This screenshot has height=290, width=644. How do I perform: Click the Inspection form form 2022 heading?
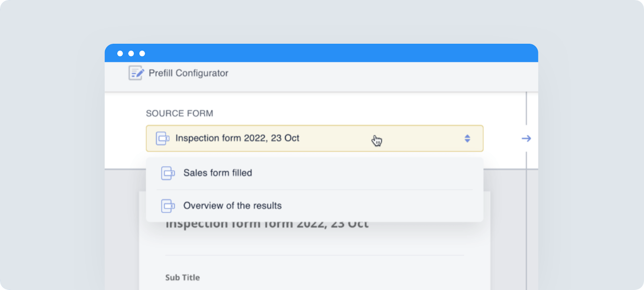(x=266, y=223)
